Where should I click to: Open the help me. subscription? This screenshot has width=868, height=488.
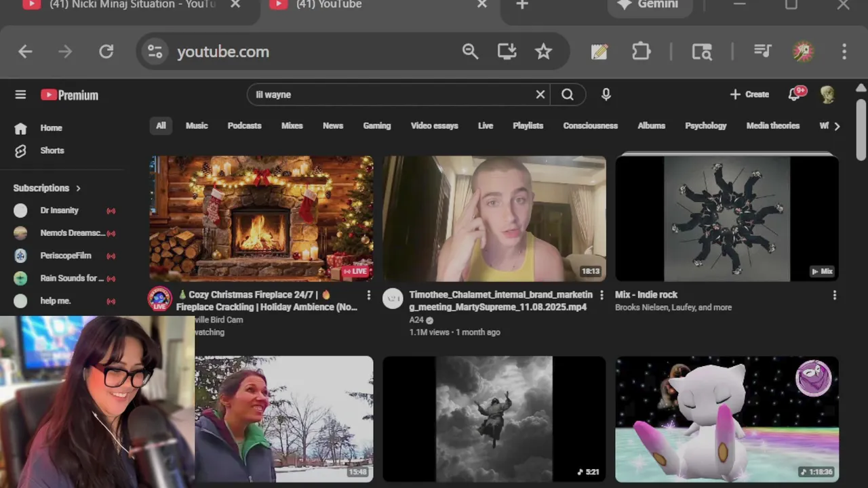64,301
